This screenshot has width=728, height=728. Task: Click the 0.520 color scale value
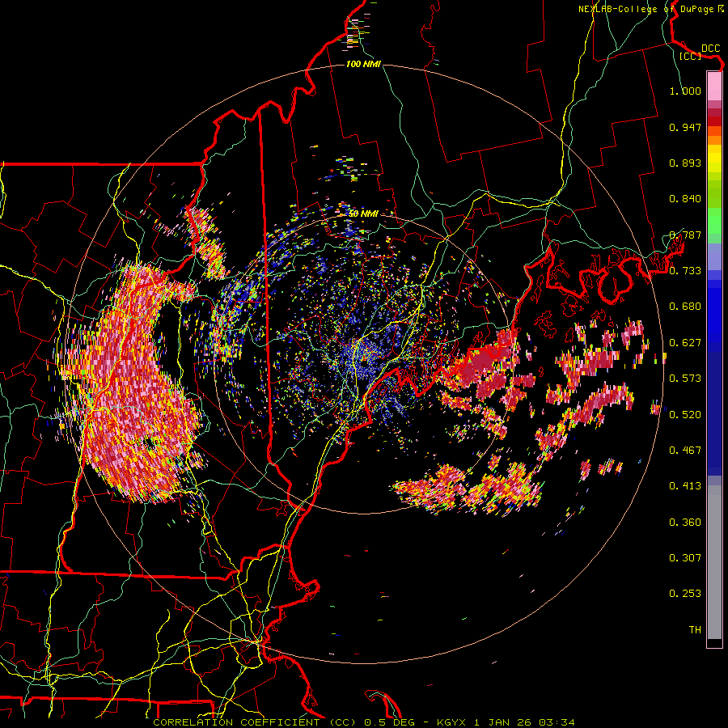[x=685, y=415]
